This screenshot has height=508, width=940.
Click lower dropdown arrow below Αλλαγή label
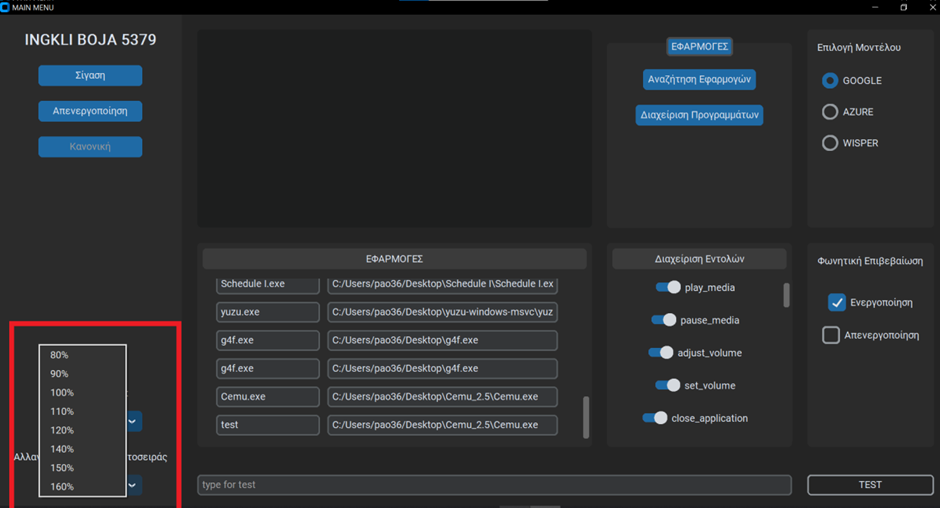point(133,485)
